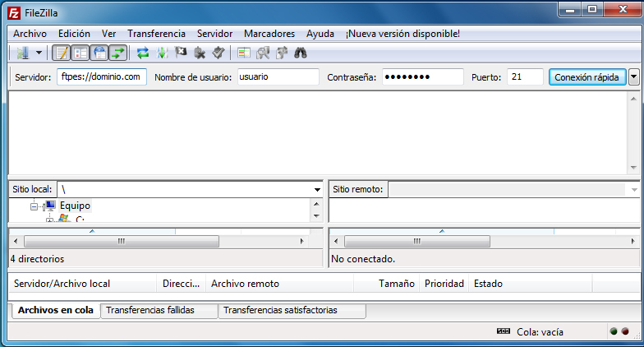
Task: Click the Estado column header
Action: tap(531, 284)
